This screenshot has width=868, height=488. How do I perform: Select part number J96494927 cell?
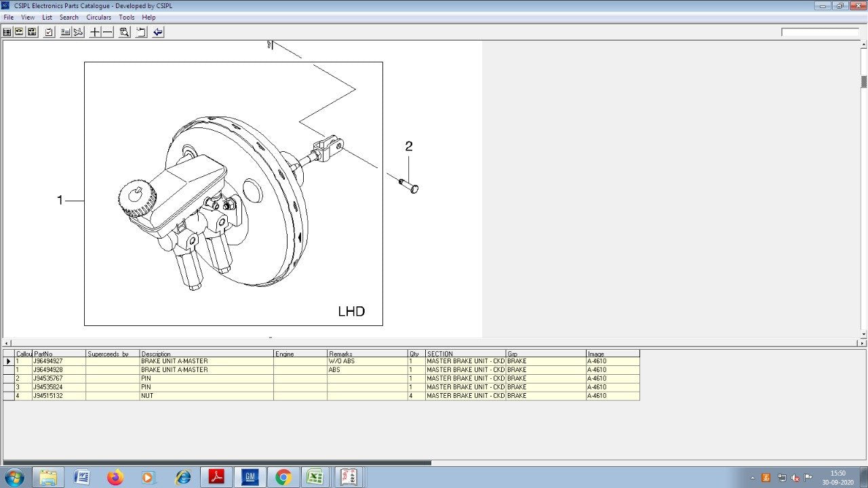tap(59, 361)
